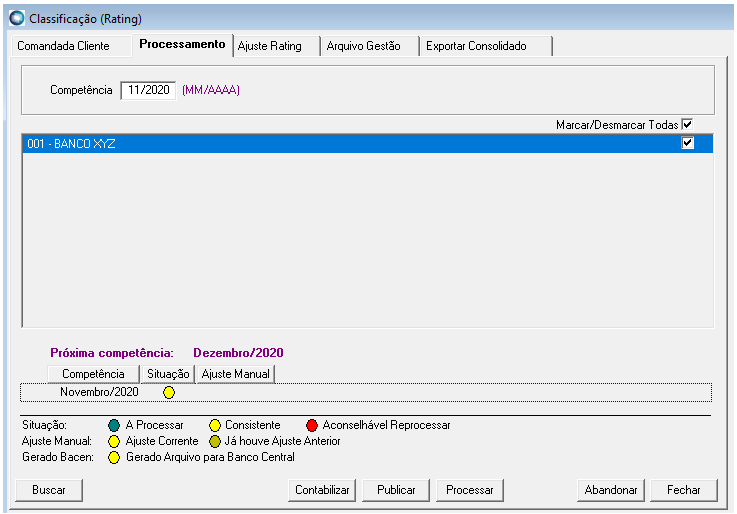Viewport: 737px width, 514px height.
Task: Click the yellow Consistente legend circle
Action: tap(215, 426)
